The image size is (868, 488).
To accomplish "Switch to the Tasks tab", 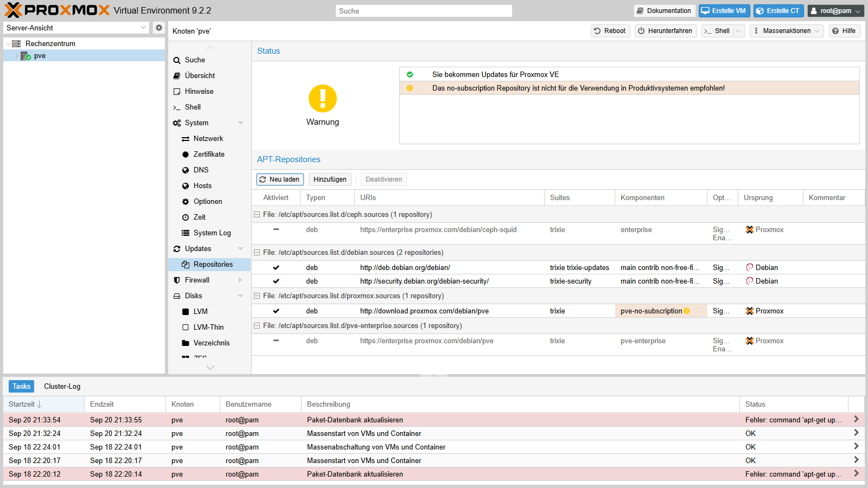I will click(x=21, y=387).
